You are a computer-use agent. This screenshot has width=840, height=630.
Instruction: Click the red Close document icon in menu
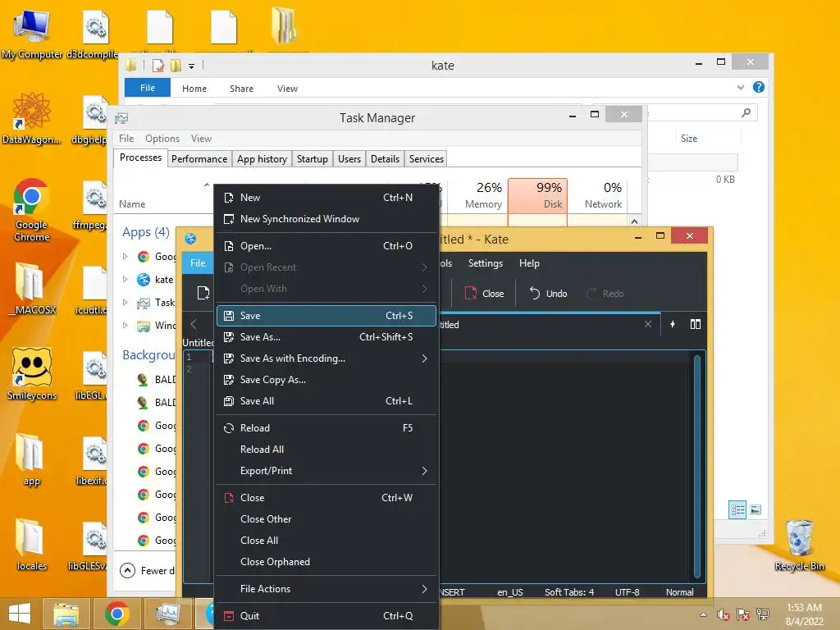click(229, 498)
